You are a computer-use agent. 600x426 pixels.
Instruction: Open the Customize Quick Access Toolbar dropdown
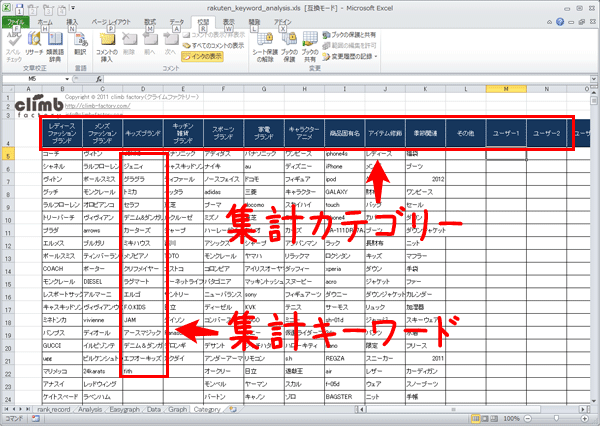tap(73, 8)
